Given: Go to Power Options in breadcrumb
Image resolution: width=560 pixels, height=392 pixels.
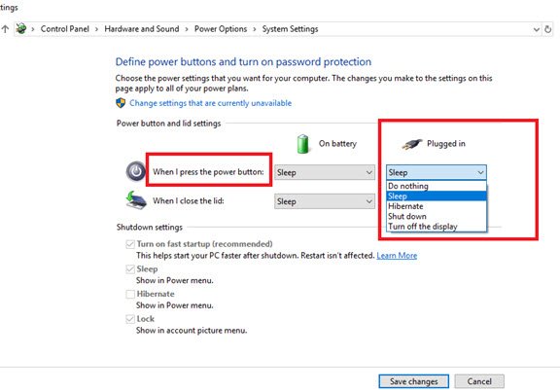Looking at the screenshot, I should [x=221, y=29].
